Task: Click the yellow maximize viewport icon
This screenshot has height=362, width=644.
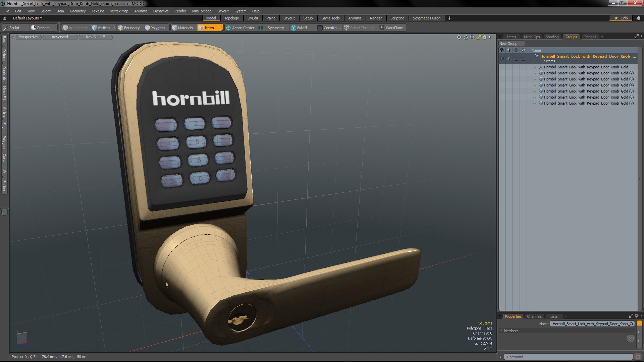Action: coord(479,37)
